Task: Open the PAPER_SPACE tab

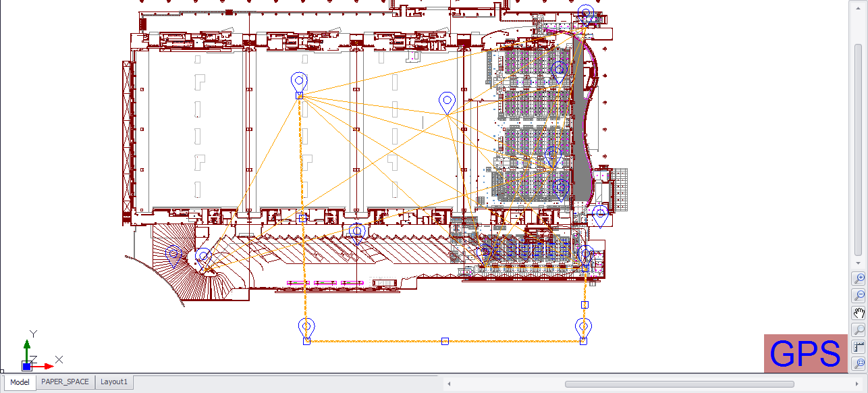Action: (x=65, y=382)
